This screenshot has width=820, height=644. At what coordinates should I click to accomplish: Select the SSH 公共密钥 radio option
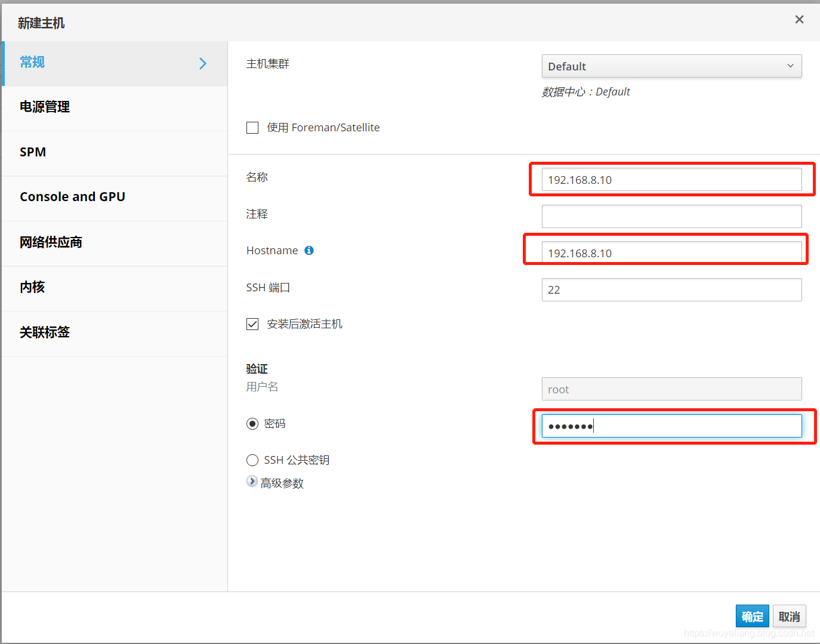252,460
